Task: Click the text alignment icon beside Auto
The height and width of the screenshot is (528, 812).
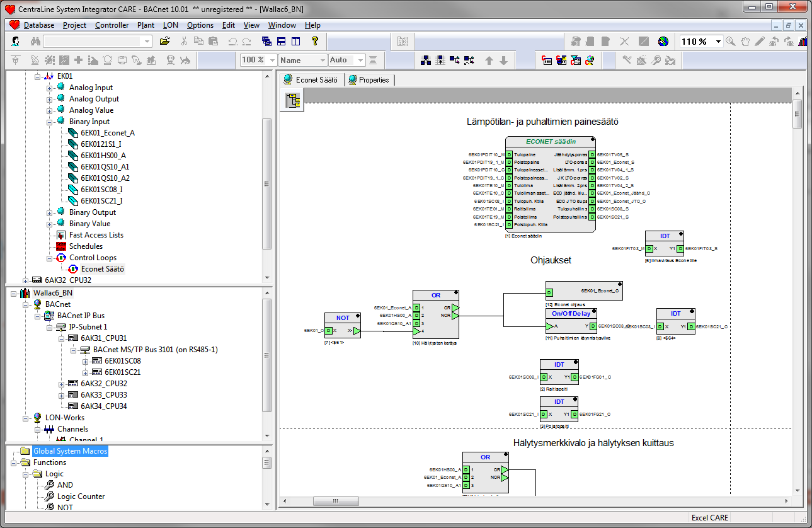Action: coord(373,60)
